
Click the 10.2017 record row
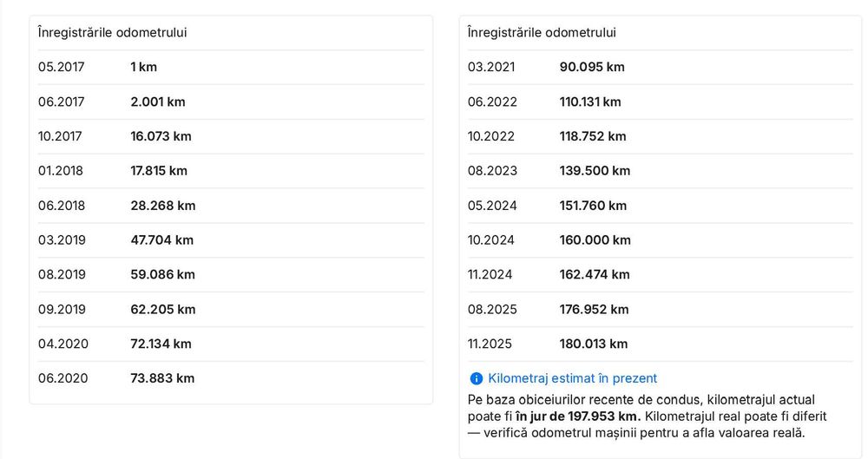pos(231,136)
